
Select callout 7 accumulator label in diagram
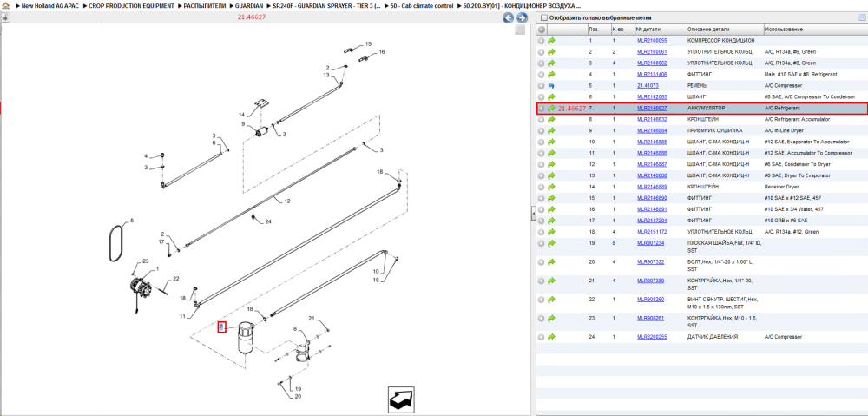221,327
